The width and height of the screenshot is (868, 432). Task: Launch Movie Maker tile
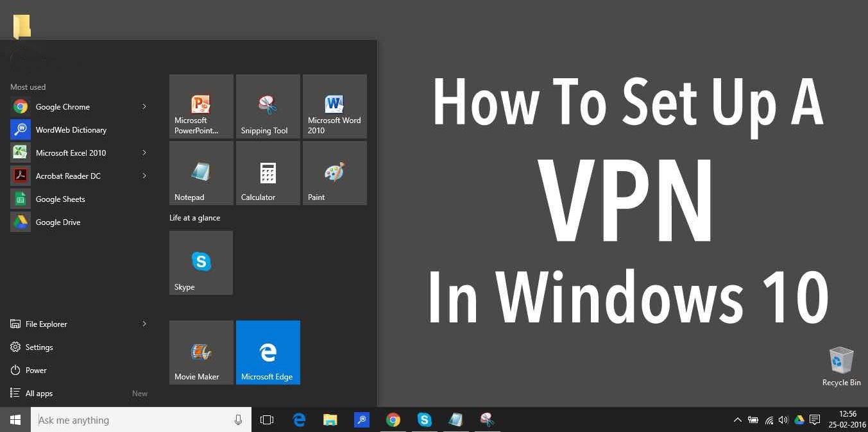(x=201, y=352)
